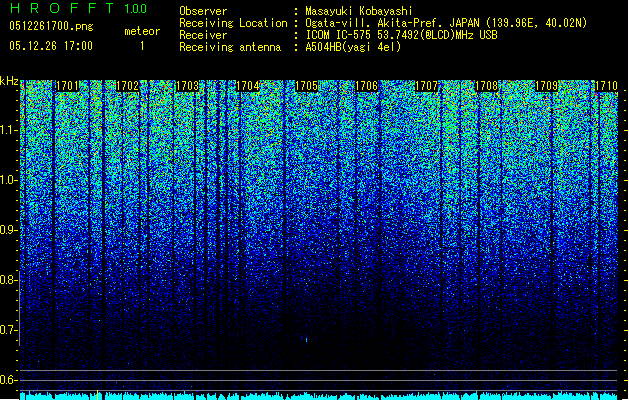This screenshot has height=400, width=629.
Task: Click the 1703 time marker
Action: [x=187, y=86]
